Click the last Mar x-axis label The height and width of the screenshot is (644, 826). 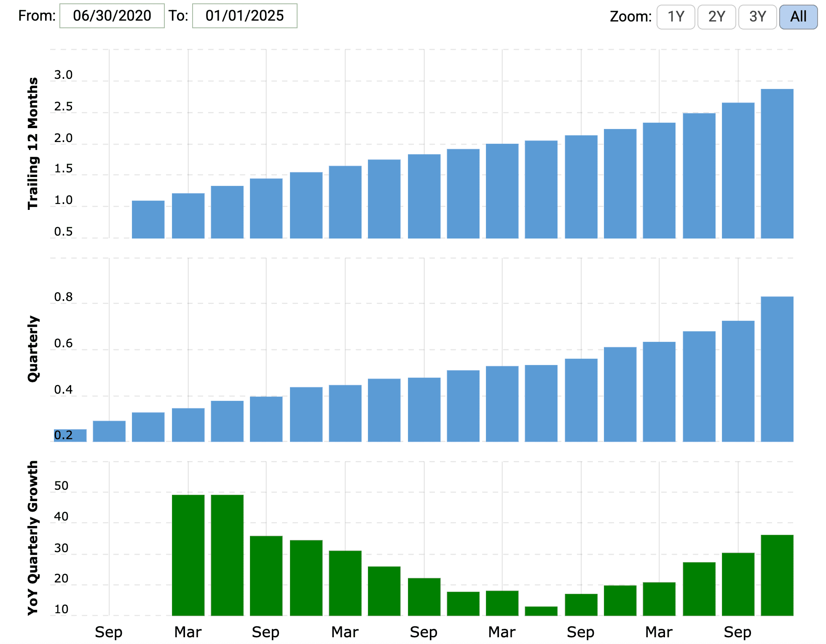point(659,632)
